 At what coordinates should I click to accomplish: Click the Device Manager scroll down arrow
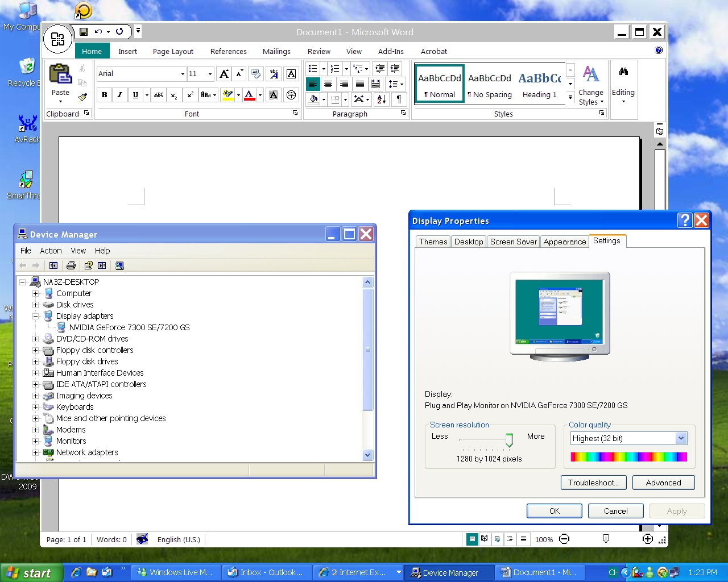[x=367, y=455]
